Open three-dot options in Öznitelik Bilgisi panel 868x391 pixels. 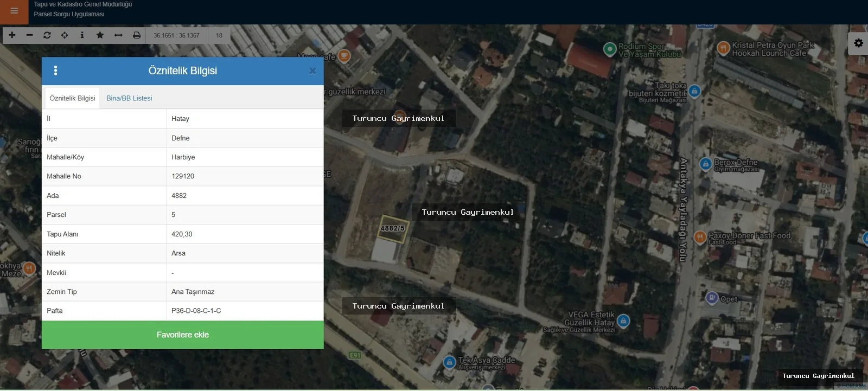pyautogui.click(x=55, y=70)
